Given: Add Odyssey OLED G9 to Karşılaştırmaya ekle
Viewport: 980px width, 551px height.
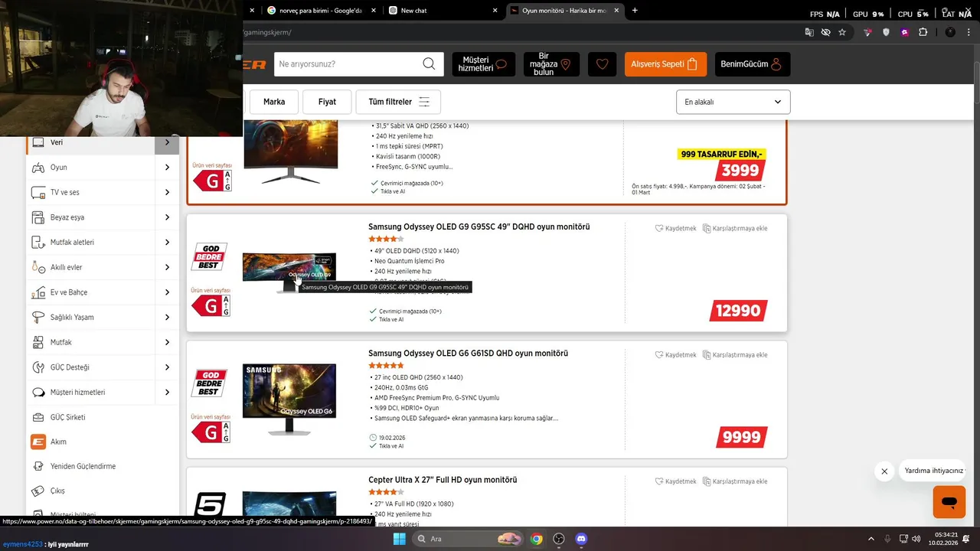Looking at the screenshot, I should [735, 228].
